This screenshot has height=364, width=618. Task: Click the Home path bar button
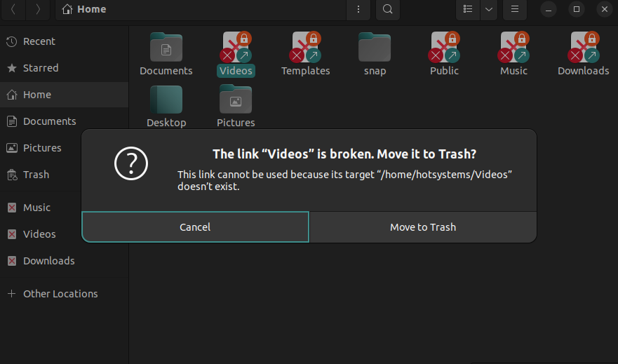[84, 9]
